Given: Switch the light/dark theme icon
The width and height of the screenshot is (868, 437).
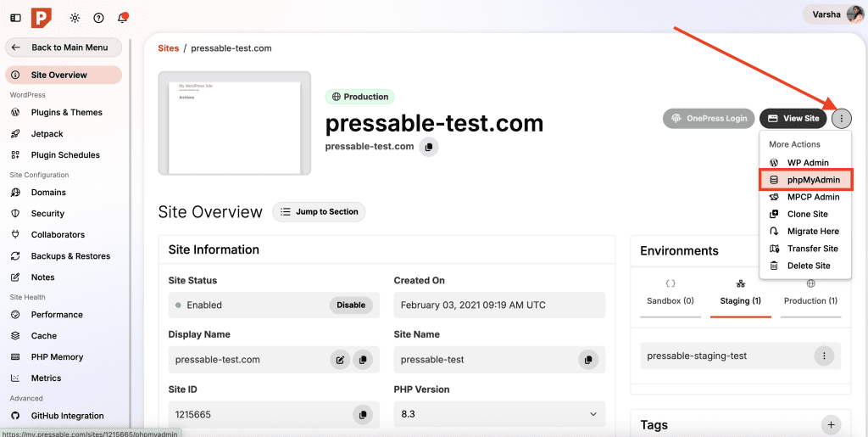Looking at the screenshot, I should click(x=75, y=18).
